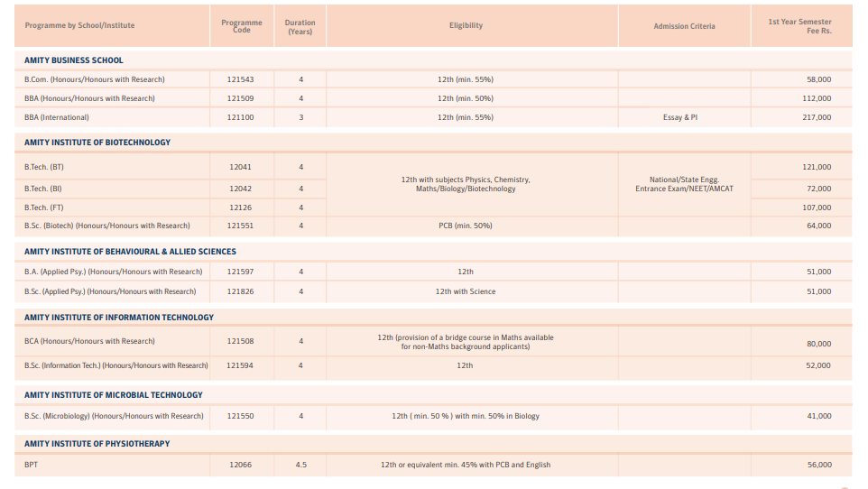
Task: Select the B.Sc. (Microbiology) programme
Action: pyautogui.click(x=114, y=417)
